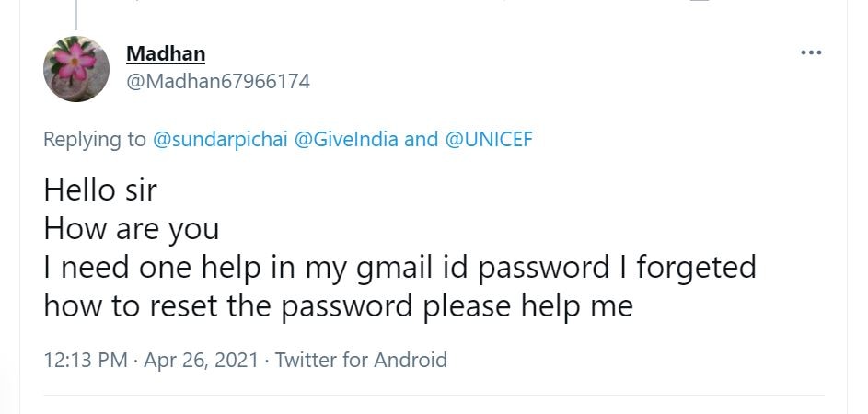Click the @Madhan67966174 handle
Image resolution: width=868 pixels, height=414 pixels.
coord(217,81)
